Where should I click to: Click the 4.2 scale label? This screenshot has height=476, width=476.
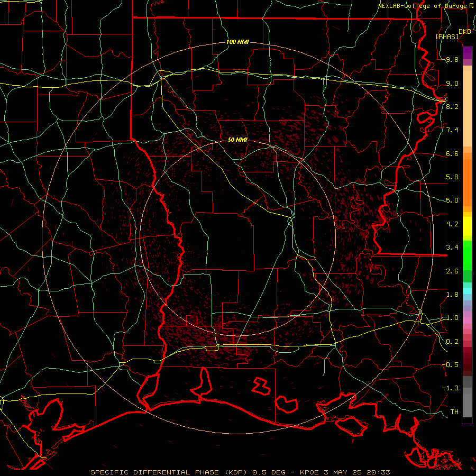(x=452, y=224)
